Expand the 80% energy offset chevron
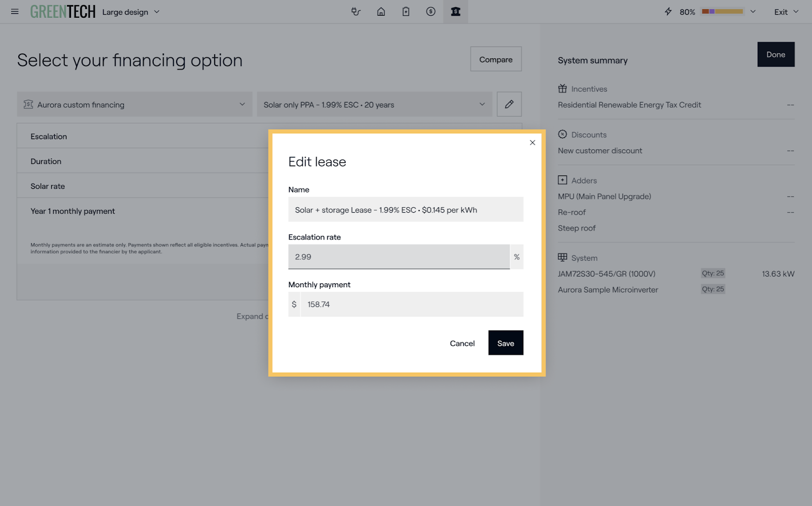The height and width of the screenshot is (506, 812). (753, 12)
